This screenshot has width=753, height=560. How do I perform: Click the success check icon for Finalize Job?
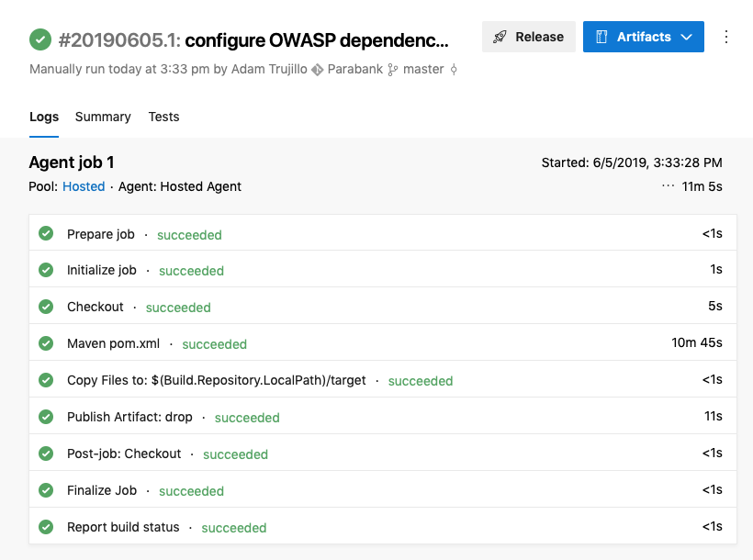[x=46, y=490]
